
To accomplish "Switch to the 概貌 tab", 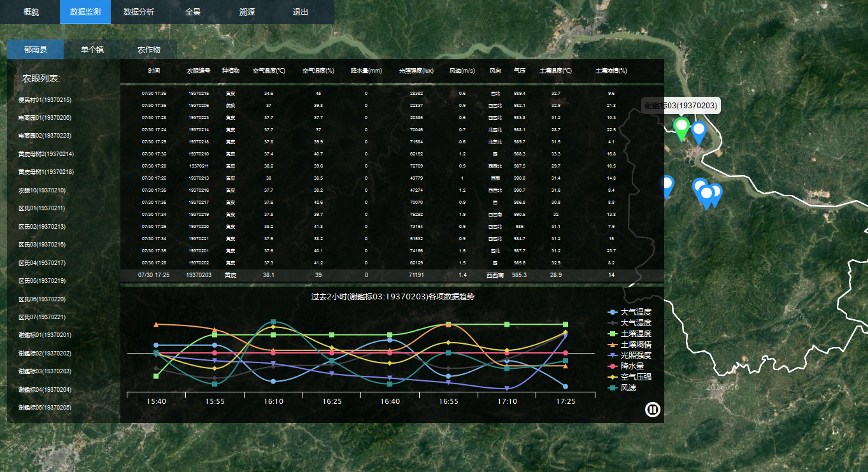I will [x=31, y=12].
